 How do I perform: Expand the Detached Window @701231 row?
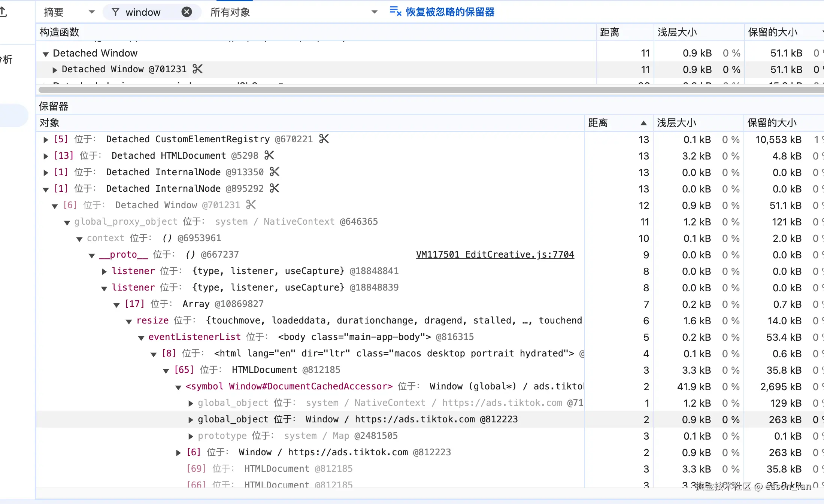55,70
